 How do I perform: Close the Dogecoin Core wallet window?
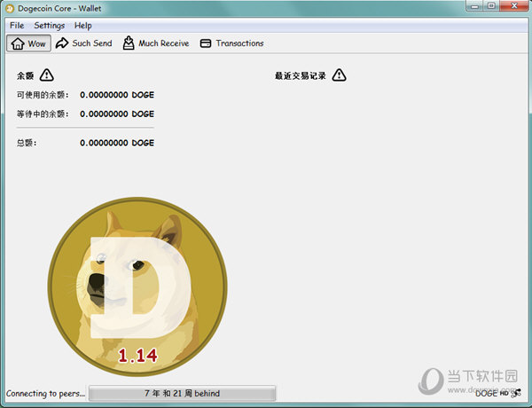pos(512,7)
